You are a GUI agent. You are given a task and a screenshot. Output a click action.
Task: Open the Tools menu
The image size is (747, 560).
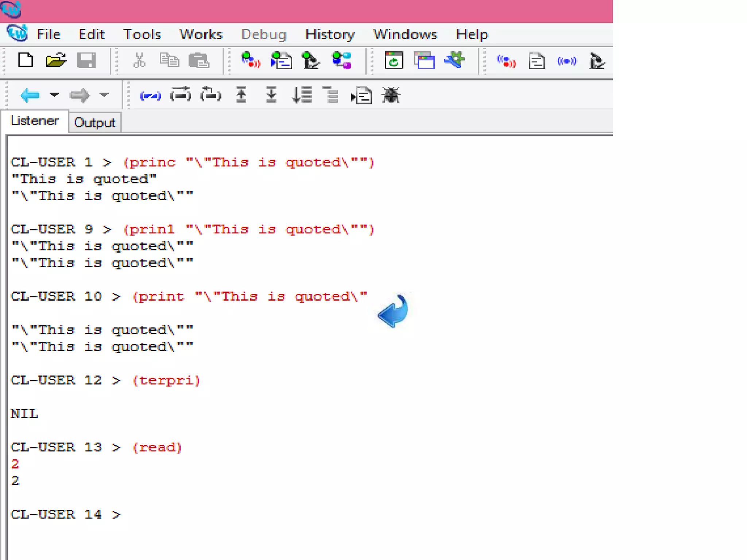tap(142, 34)
